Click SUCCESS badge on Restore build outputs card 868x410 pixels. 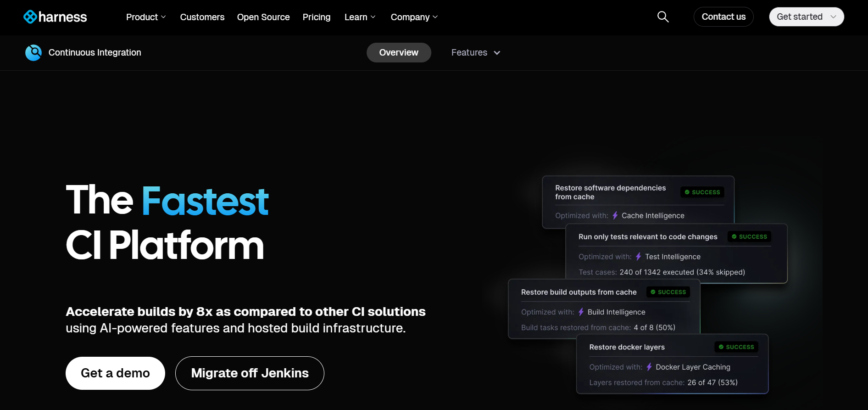(668, 292)
